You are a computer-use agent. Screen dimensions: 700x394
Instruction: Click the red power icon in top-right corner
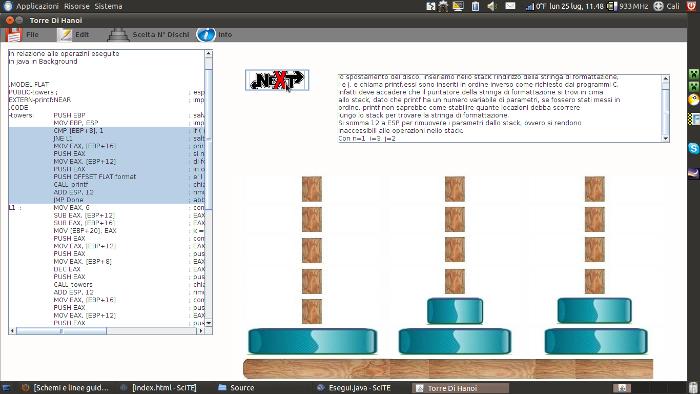click(x=692, y=6)
